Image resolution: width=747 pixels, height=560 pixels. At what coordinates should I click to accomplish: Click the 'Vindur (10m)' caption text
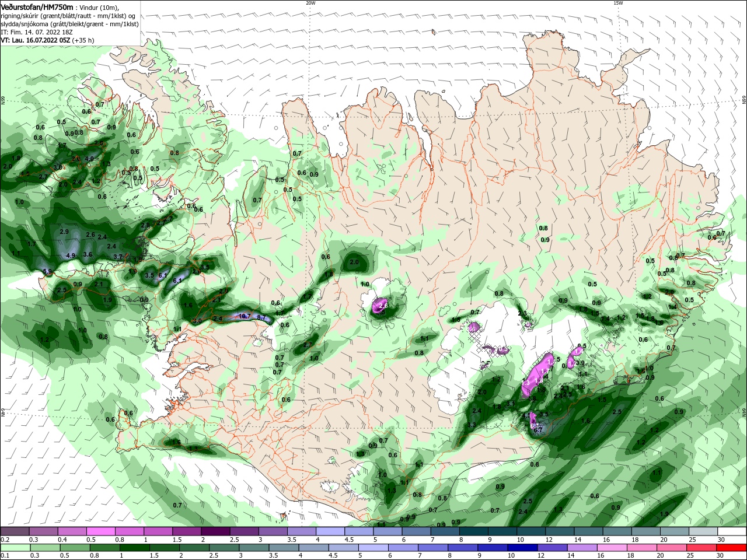click(100, 7)
